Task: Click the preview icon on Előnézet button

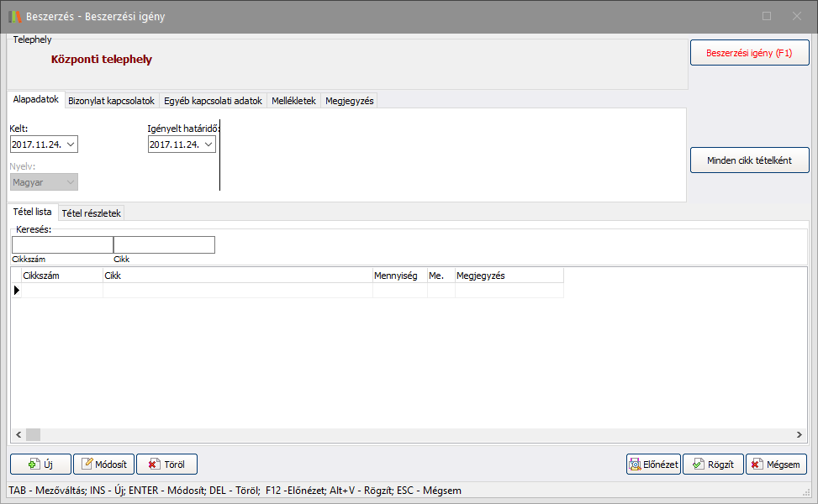Action: (636, 465)
